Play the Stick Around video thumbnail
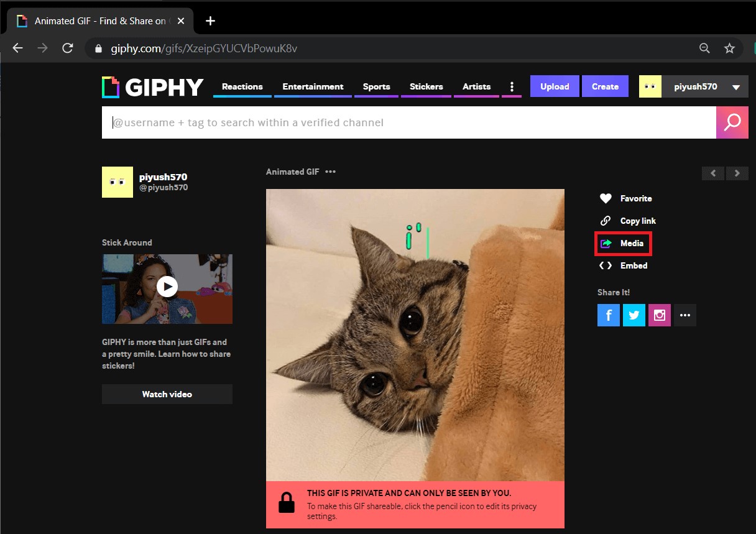The image size is (756, 534). coord(167,287)
